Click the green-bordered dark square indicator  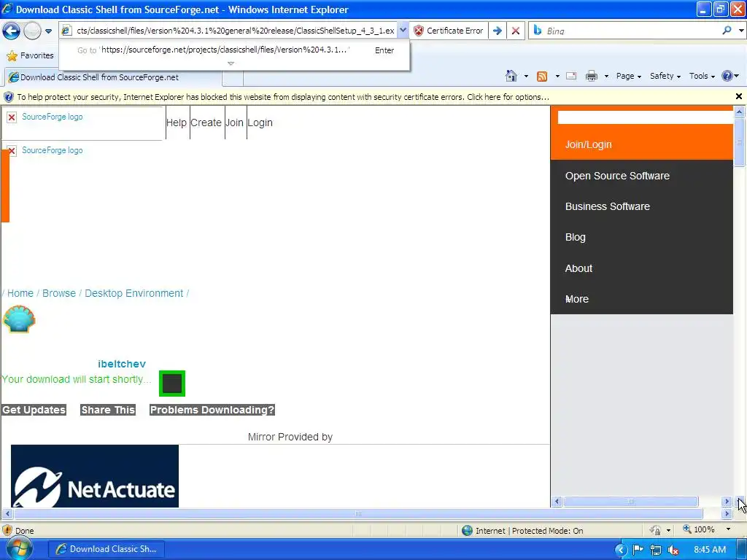click(172, 384)
